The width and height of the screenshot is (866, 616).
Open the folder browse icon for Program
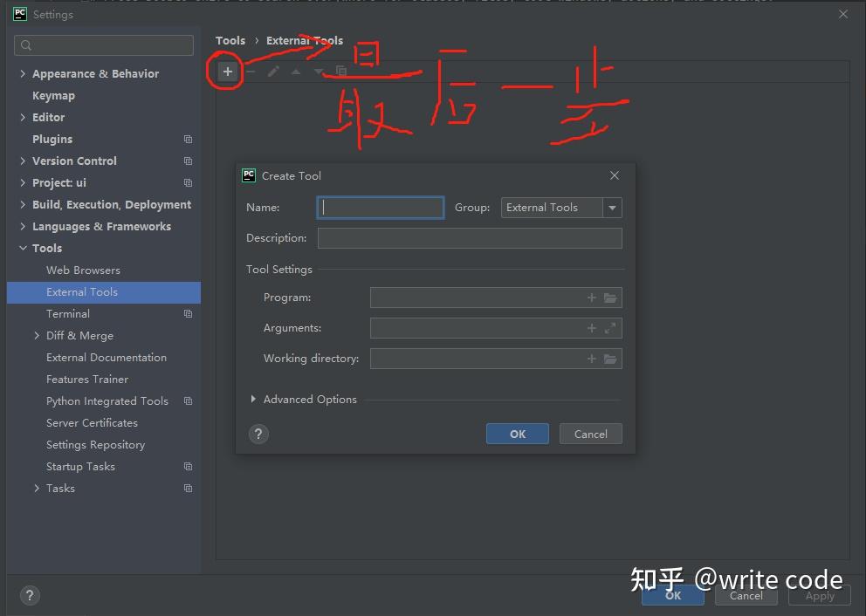point(611,298)
